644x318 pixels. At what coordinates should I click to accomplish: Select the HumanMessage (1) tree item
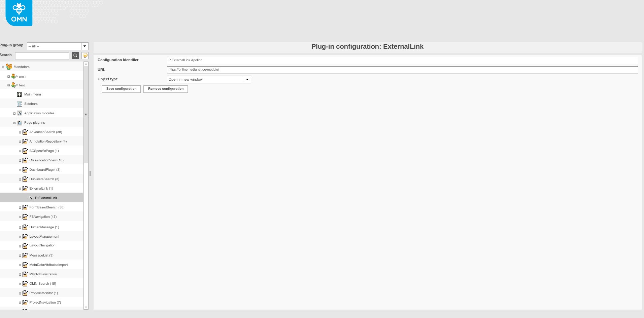(44, 227)
